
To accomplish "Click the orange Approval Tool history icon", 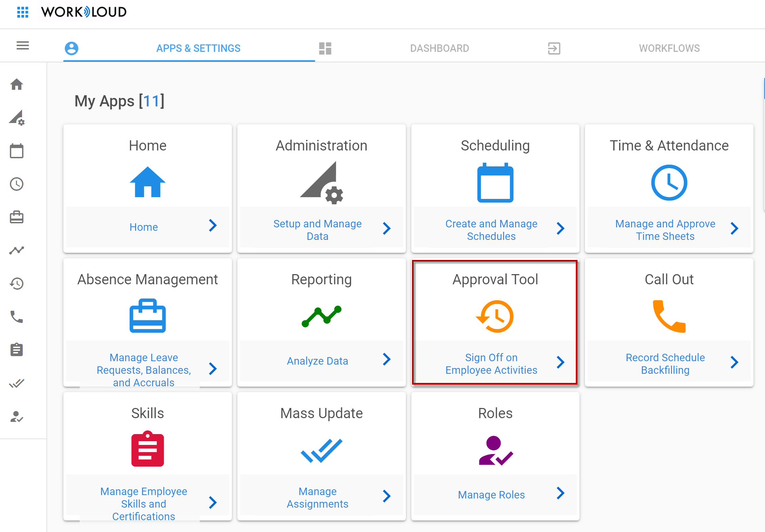I will tap(495, 316).
